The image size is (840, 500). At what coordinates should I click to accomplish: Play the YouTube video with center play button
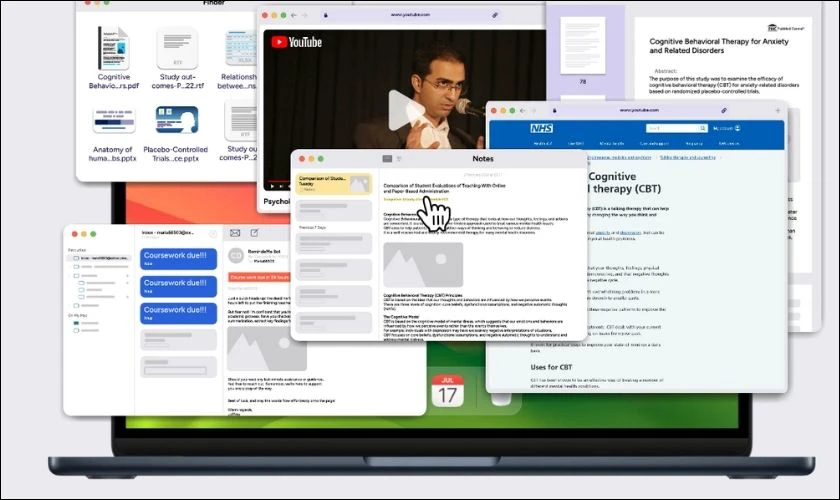[406, 110]
